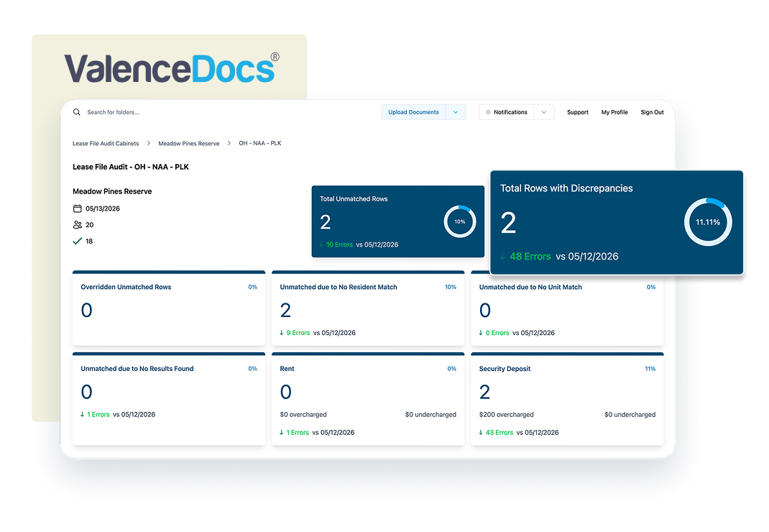Click the checkmark icon beside 18
769x532 pixels.
[77, 241]
